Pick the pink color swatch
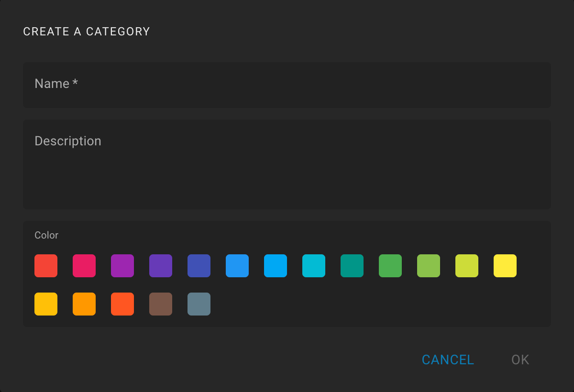Screen dimensions: 574x392 click(x=84, y=266)
